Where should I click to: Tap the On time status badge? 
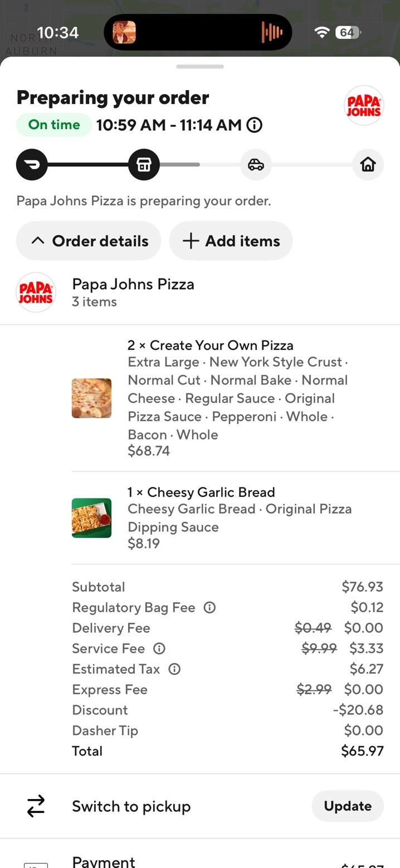54,125
